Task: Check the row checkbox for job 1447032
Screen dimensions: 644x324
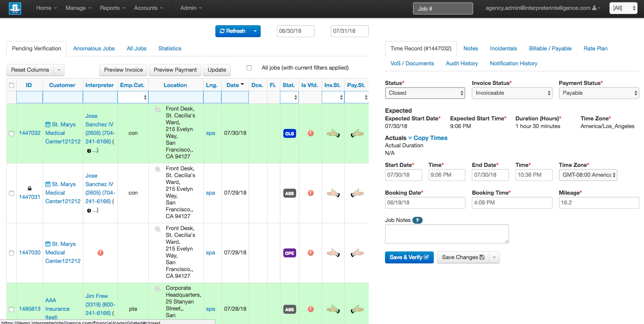Action: coord(12,134)
